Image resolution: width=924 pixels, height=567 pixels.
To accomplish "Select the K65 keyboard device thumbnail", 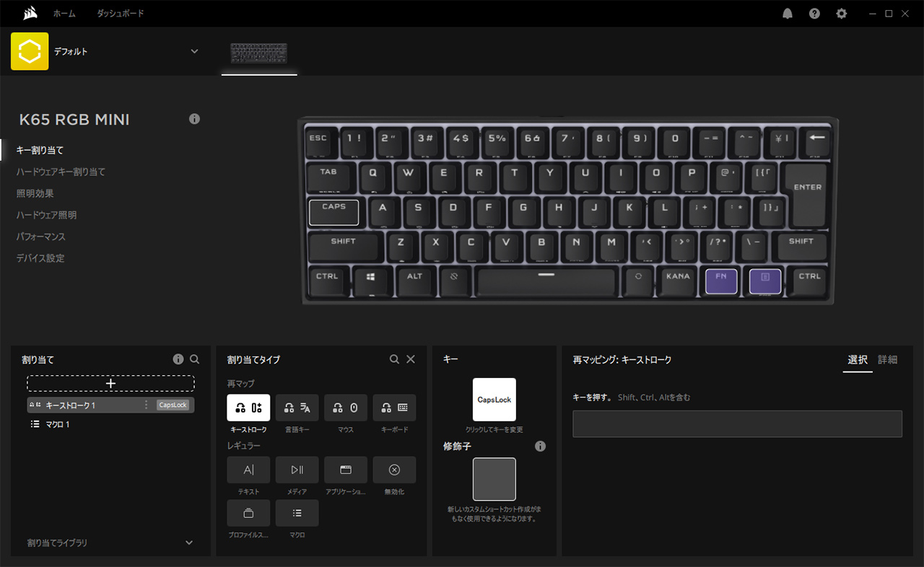I will (259, 53).
